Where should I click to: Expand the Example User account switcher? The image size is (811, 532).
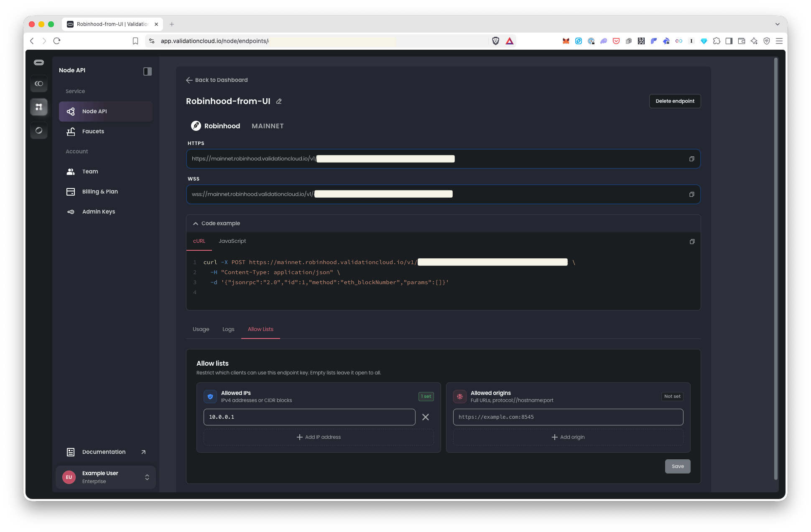pos(106,477)
